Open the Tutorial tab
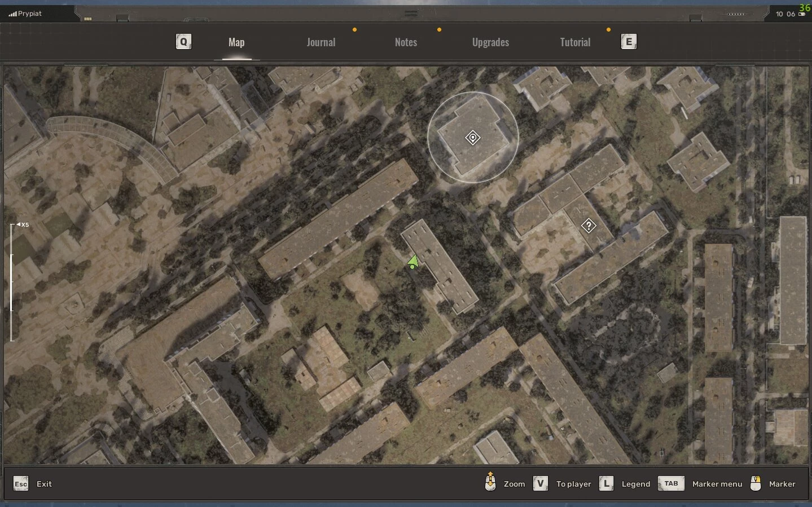Screen dimensions: 812x507 pos(575,42)
